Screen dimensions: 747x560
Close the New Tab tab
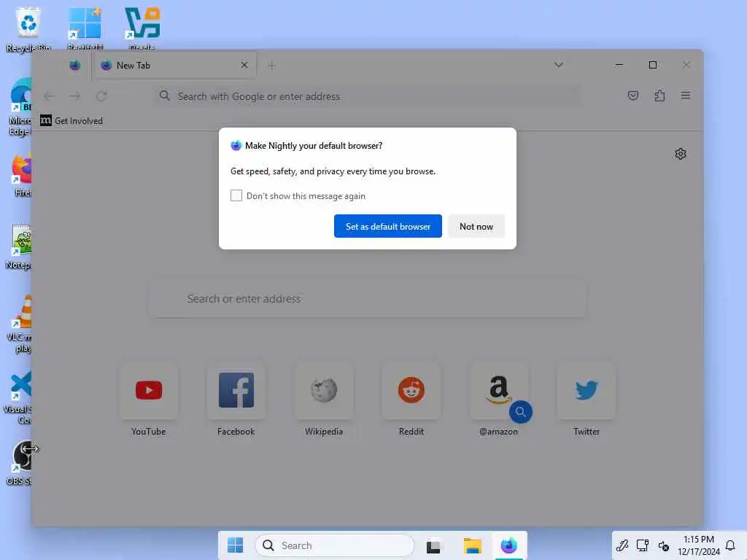244,65
